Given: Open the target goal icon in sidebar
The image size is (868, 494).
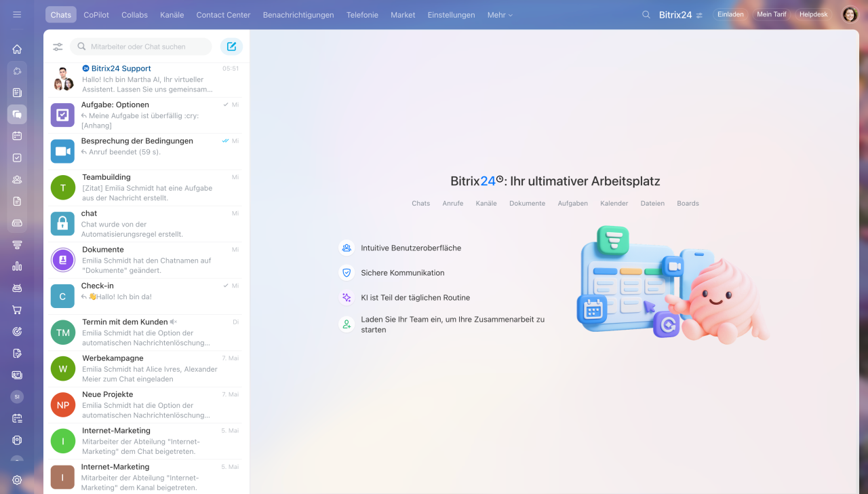Looking at the screenshot, I should (x=17, y=331).
